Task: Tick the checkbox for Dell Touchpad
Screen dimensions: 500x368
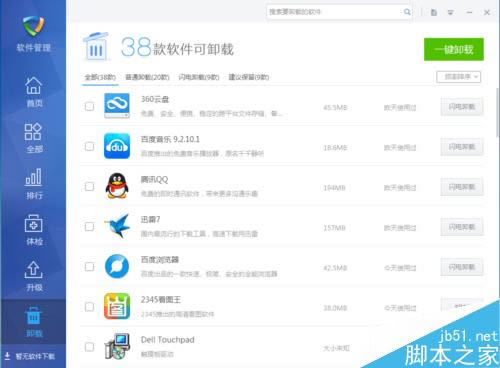Action: (89, 347)
